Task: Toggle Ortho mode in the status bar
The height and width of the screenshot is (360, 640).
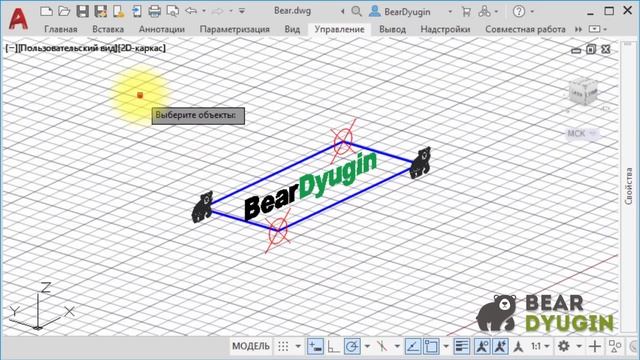Action: pyautogui.click(x=333, y=346)
